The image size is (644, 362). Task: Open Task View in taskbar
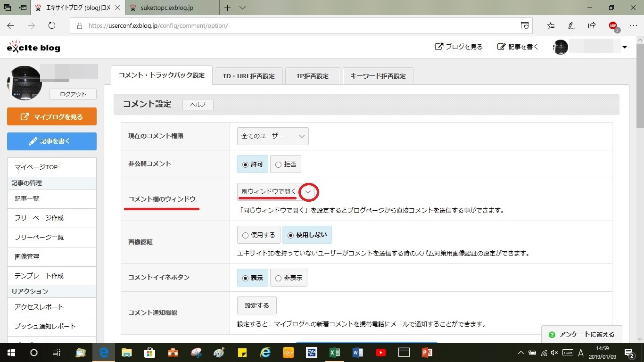[x=57, y=352]
